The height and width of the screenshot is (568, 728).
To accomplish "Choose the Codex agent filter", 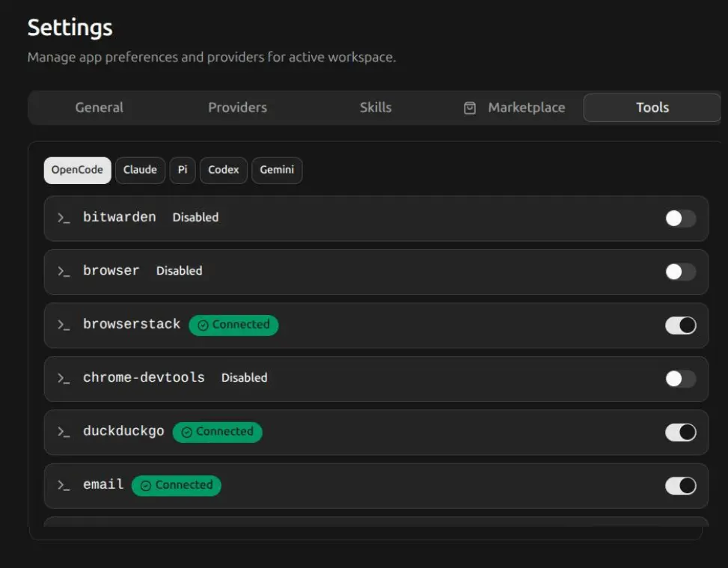I will (x=223, y=171).
